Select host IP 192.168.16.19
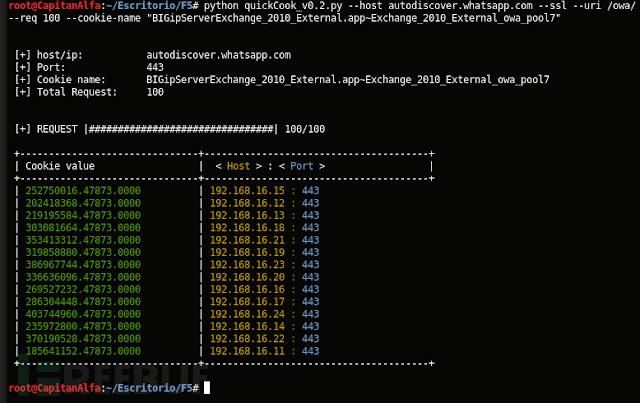The height and width of the screenshot is (403, 640). pos(247,252)
